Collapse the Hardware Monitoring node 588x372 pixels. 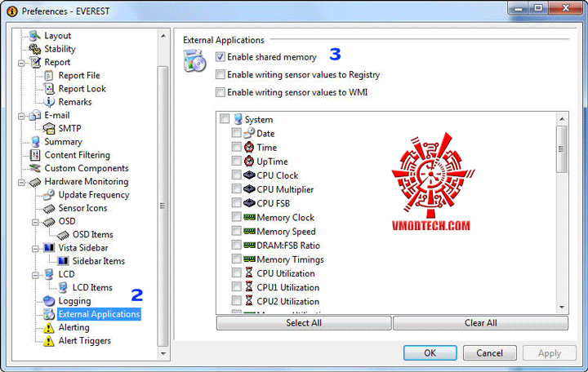(21, 183)
